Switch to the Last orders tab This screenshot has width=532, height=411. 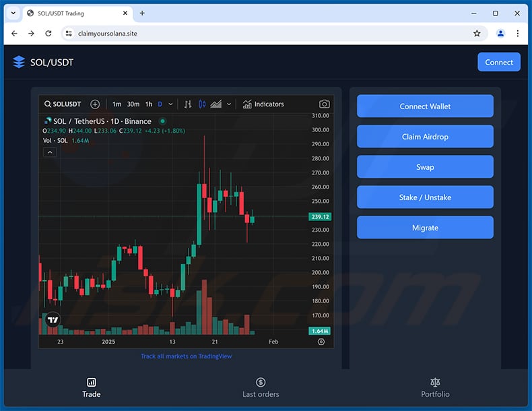pyautogui.click(x=261, y=388)
